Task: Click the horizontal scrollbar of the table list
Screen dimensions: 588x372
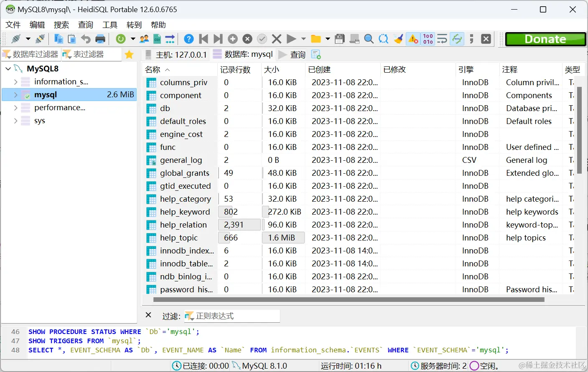Action: click(349, 299)
